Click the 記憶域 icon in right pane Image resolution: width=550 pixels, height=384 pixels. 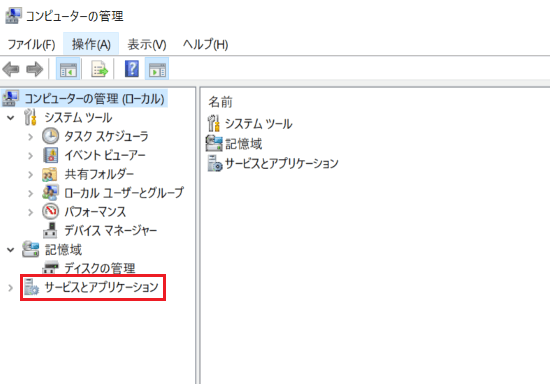[x=214, y=143]
